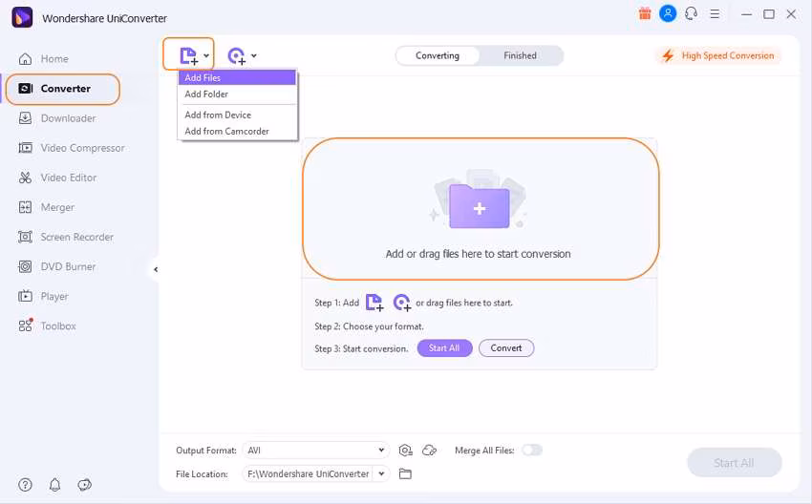Choose Add from Device menu item
The image size is (812, 504).
tap(237, 115)
